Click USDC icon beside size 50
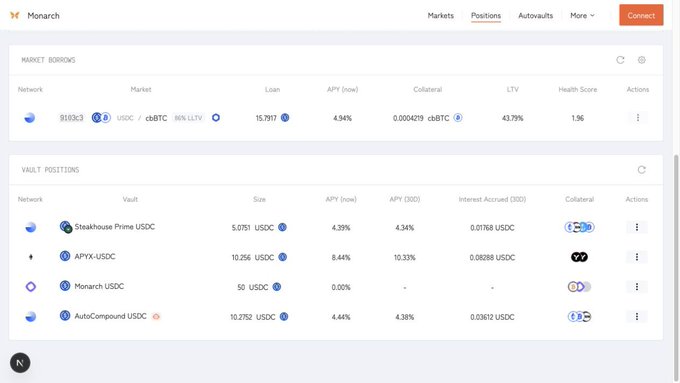This screenshot has width=680, height=383. tap(277, 287)
